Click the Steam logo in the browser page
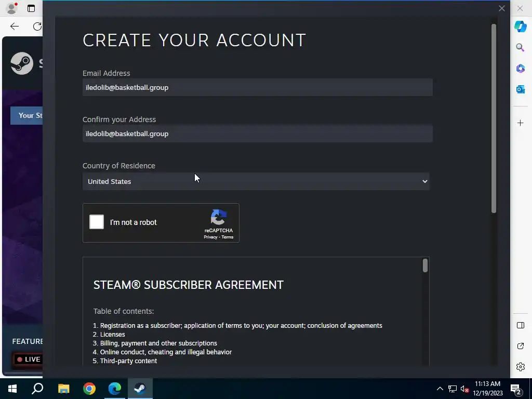532x399 pixels. (x=22, y=63)
